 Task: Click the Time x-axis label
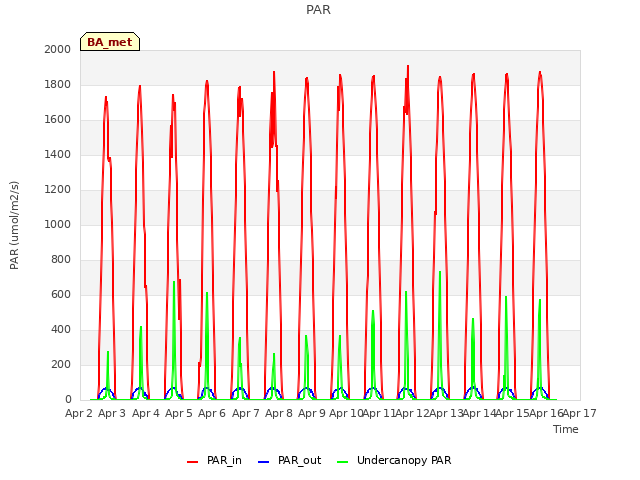(566, 429)
